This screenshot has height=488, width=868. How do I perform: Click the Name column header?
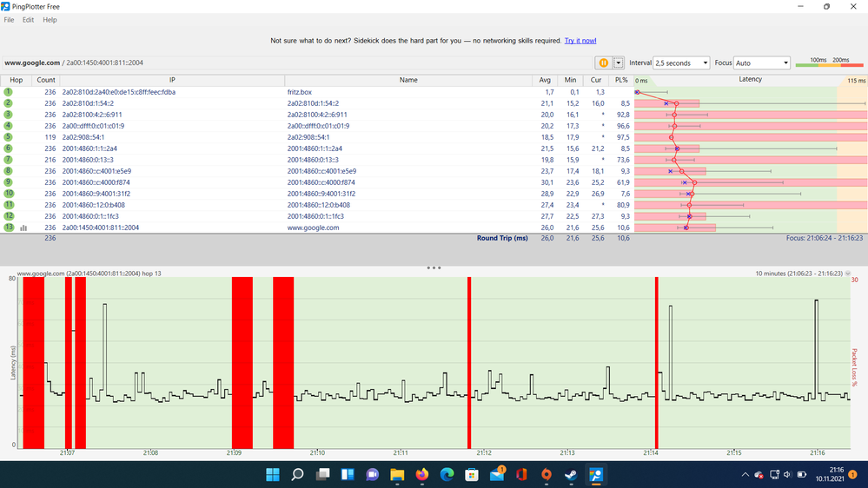coord(408,80)
